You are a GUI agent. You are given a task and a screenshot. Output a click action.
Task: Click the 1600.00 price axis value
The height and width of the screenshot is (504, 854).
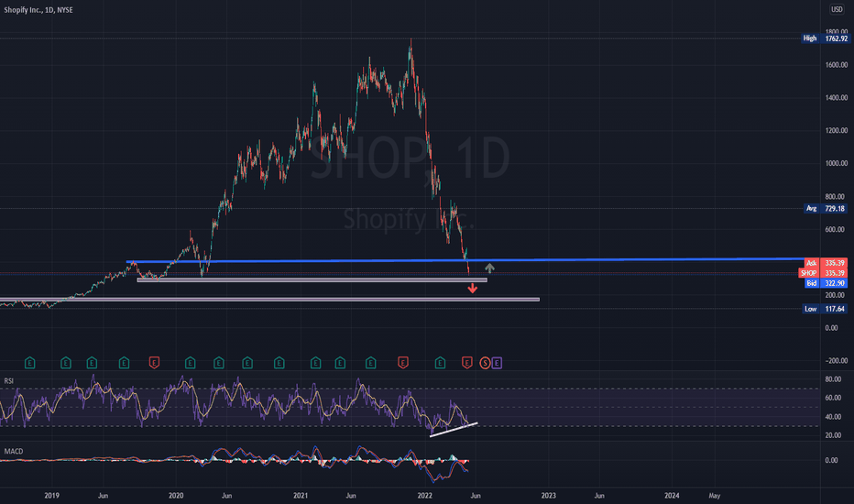tap(836, 65)
